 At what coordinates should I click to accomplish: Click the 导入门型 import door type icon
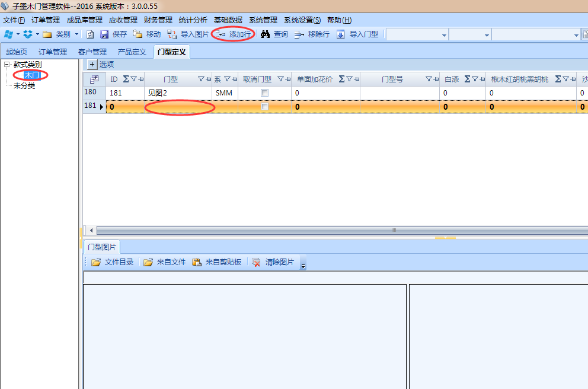[x=341, y=34]
